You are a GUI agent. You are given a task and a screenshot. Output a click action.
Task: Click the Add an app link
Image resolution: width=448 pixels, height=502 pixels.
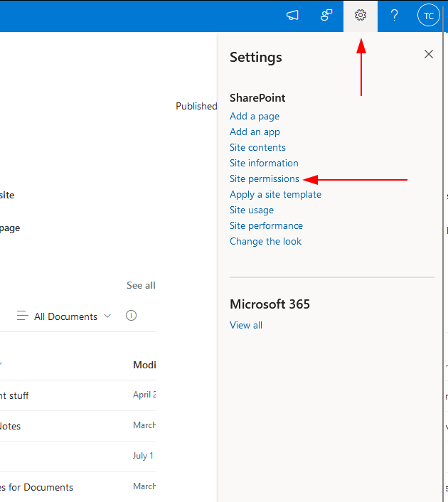tap(255, 132)
